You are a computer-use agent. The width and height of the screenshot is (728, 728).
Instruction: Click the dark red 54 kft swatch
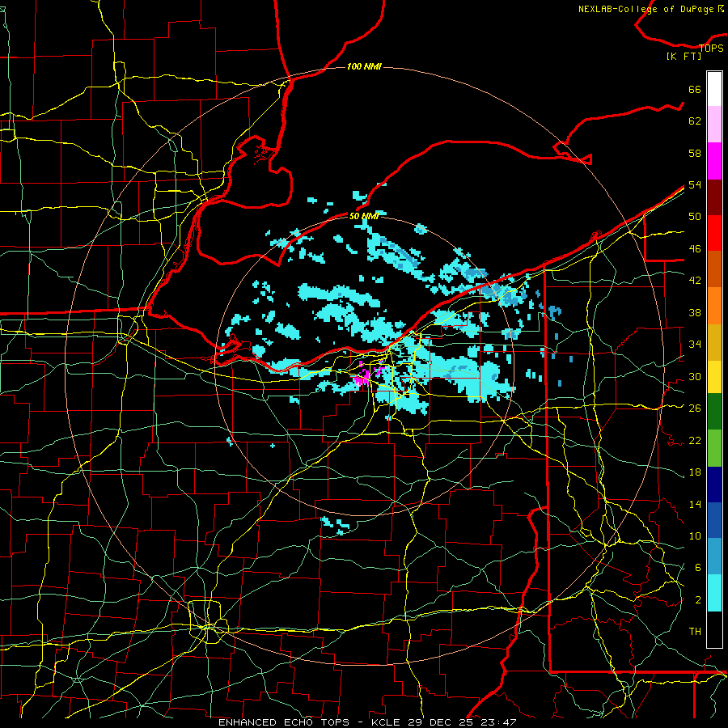pyautogui.click(x=714, y=197)
